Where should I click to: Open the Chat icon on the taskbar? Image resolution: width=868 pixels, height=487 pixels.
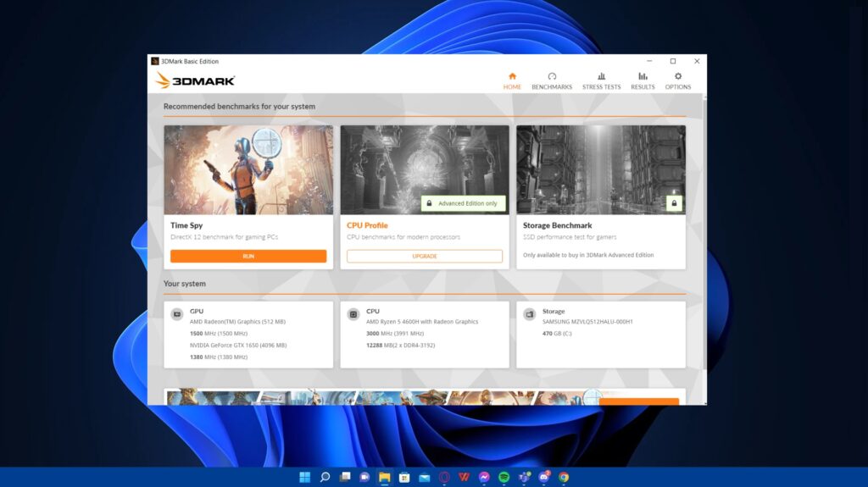pos(364,477)
